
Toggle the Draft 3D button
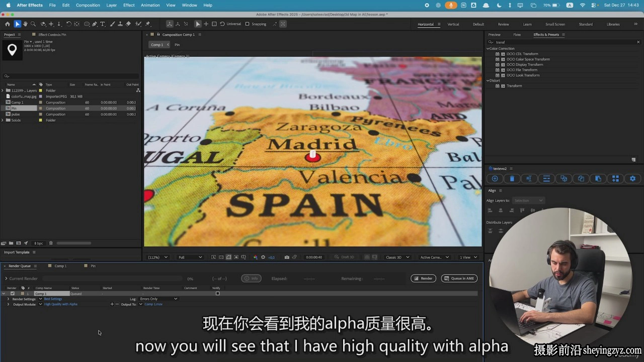[345, 257]
